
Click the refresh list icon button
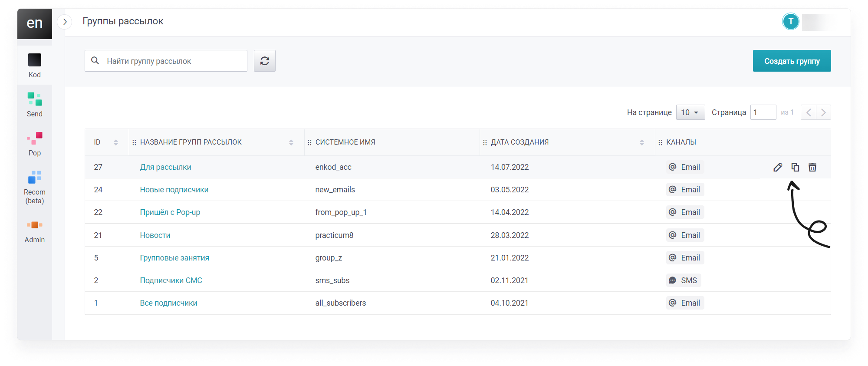click(x=265, y=61)
